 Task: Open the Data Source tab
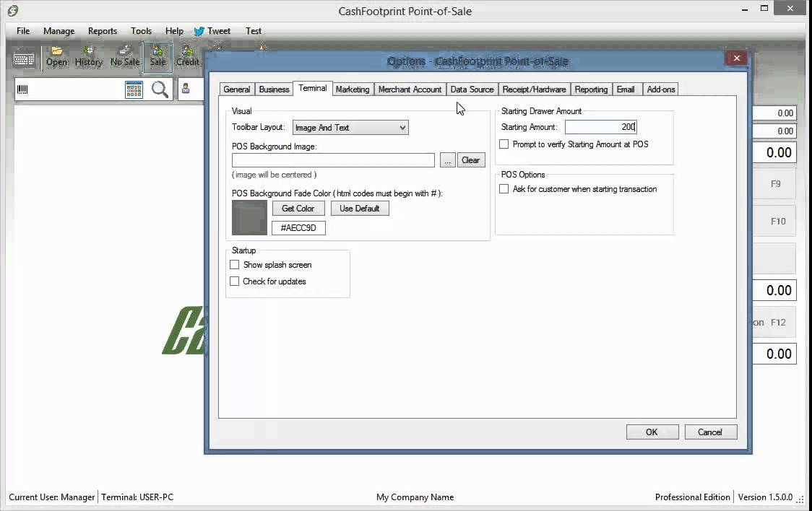point(472,89)
